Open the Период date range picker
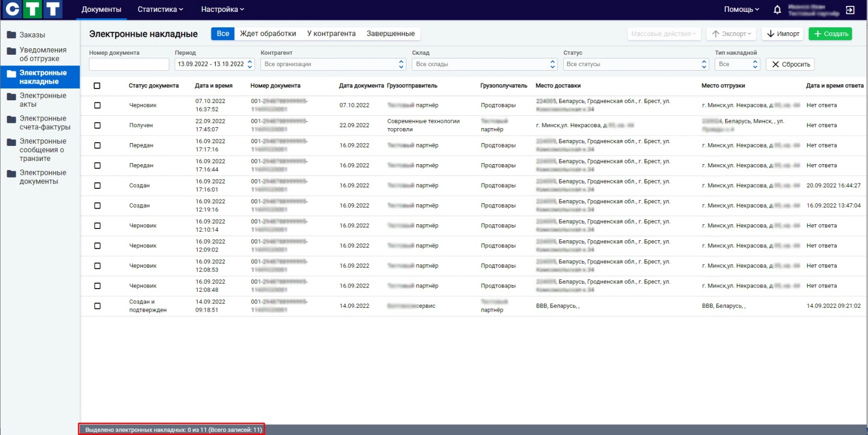This screenshot has width=868, height=435. [x=214, y=64]
